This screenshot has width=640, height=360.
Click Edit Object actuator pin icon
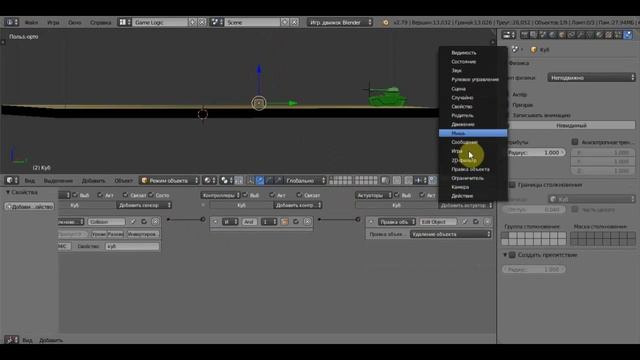465,222
